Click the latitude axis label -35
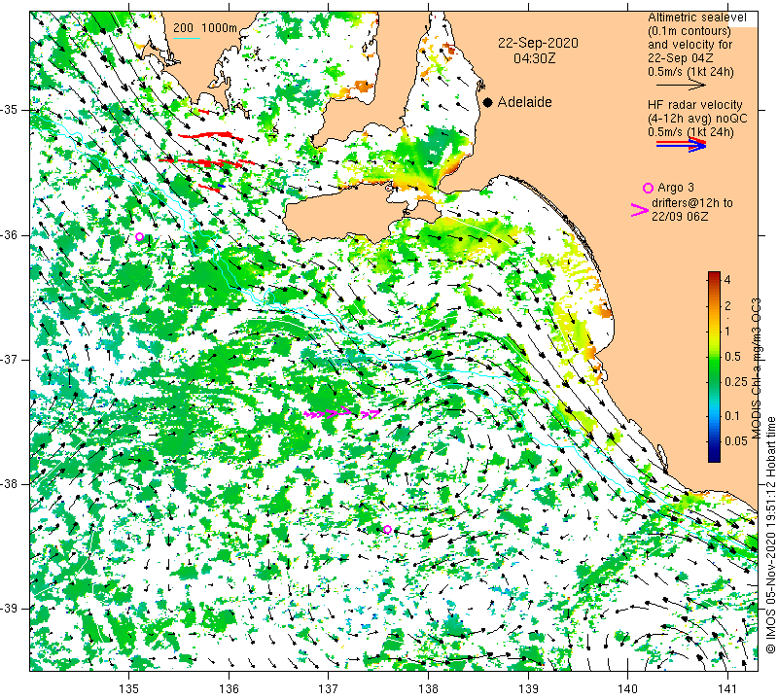Screen dimensions: 778x700 point(10,110)
